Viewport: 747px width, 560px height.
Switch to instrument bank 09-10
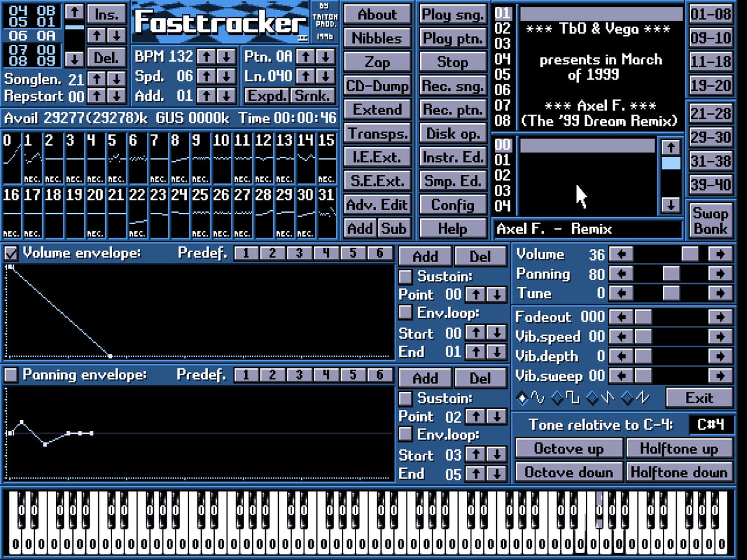[711, 37]
